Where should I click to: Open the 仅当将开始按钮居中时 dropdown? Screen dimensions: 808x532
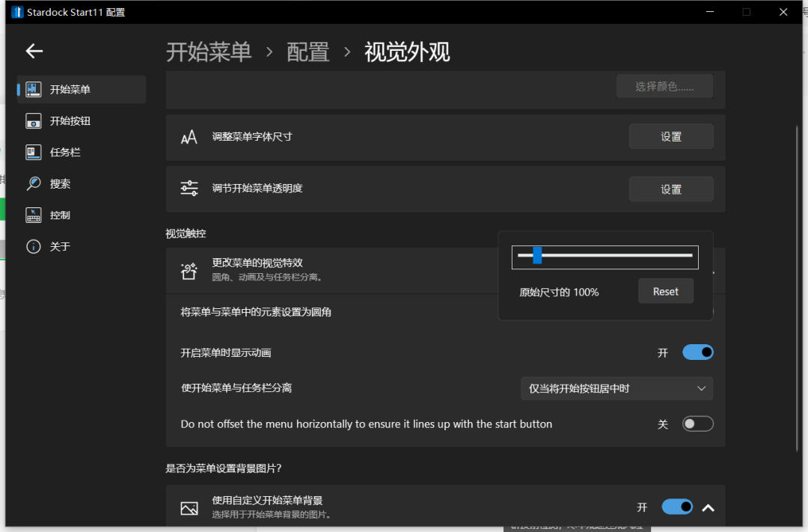point(616,388)
